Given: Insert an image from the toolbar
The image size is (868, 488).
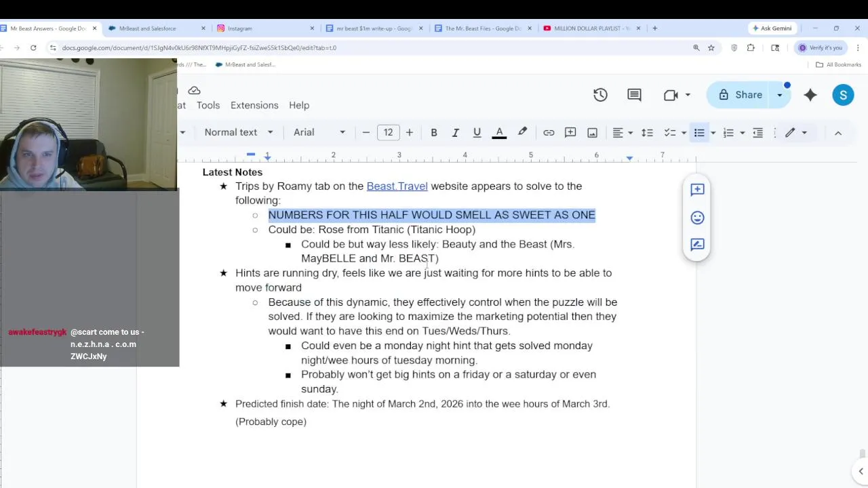Looking at the screenshot, I should (x=592, y=132).
